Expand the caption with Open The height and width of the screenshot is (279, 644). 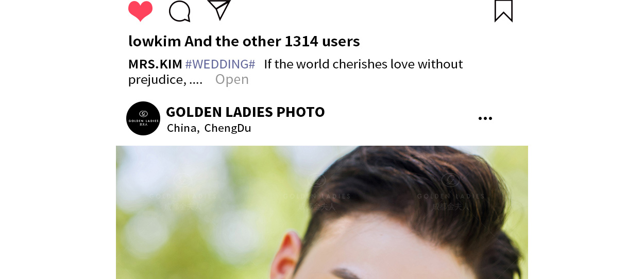[x=232, y=79]
